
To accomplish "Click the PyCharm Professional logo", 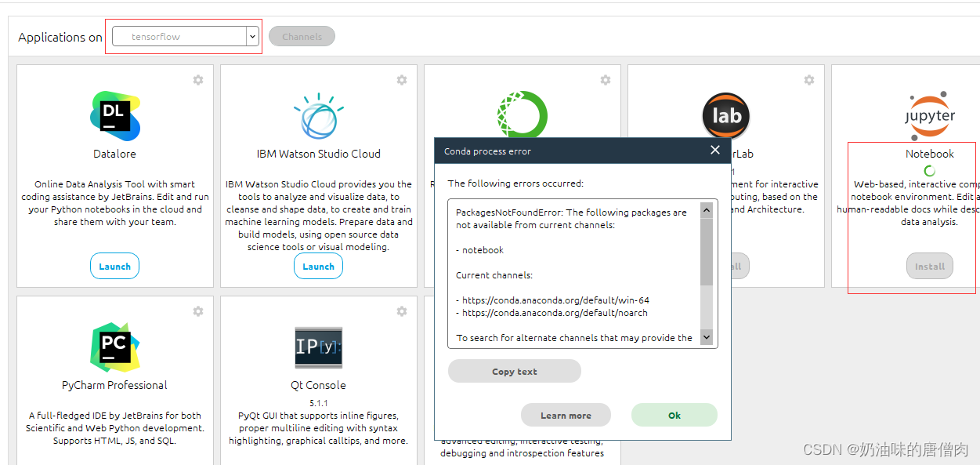I will point(114,347).
